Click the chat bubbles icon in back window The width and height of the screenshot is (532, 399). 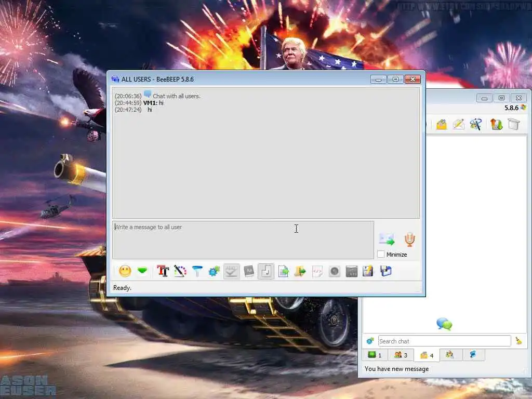[x=445, y=324]
